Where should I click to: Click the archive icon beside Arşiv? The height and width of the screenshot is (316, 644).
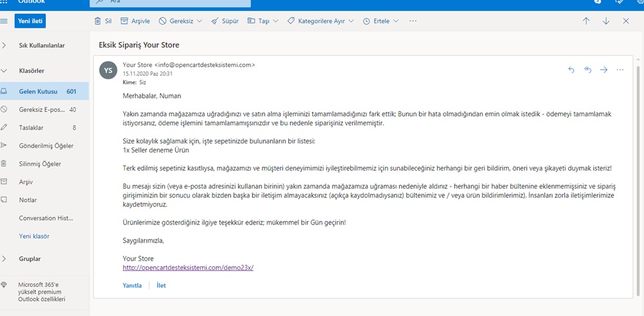click(4, 181)
